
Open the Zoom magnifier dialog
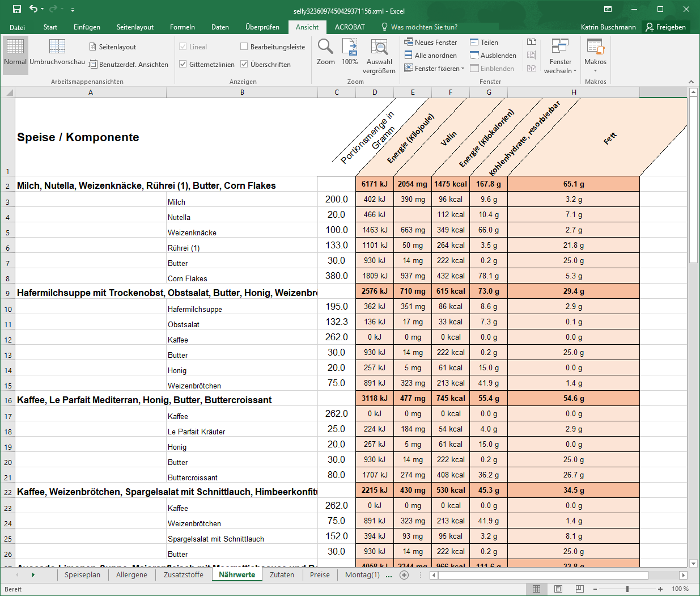click(x=325, y=52)
